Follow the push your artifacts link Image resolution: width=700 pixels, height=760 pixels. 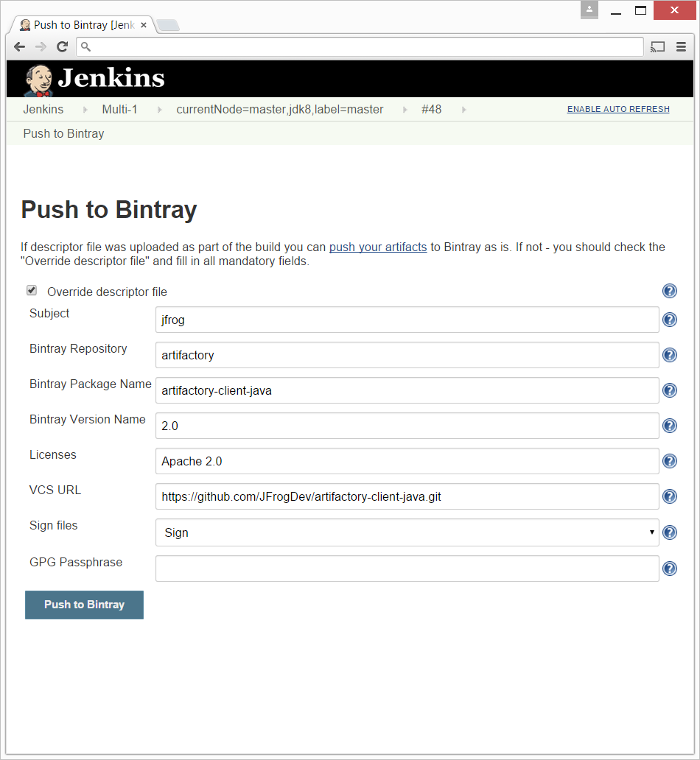pyautogui.click(x=378, y=247)
